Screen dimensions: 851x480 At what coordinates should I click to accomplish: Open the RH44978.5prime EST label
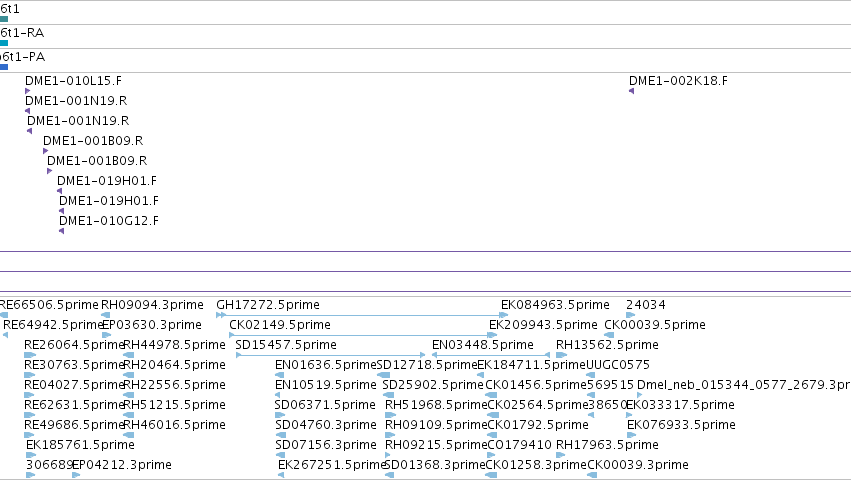(175, 345)
